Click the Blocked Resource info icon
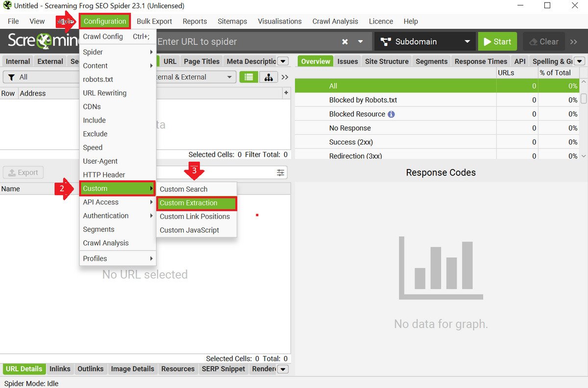 pyautogui.click(x=391, y=114)
